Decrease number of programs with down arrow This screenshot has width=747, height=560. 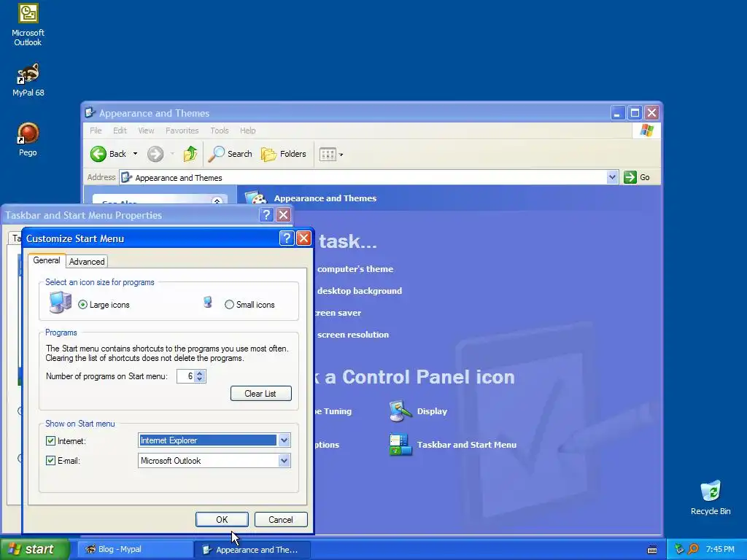coord(200,379)
